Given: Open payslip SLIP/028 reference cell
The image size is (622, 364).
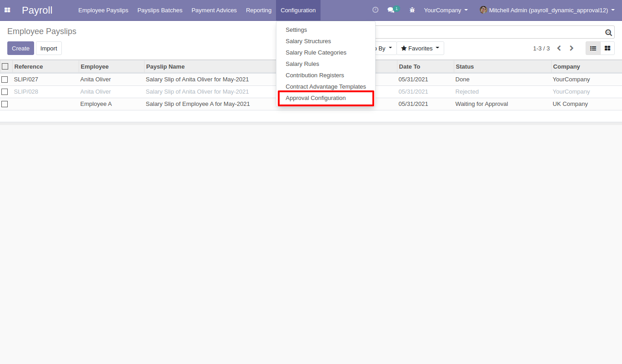Looking at the screenshot, I should pos(45,92).
